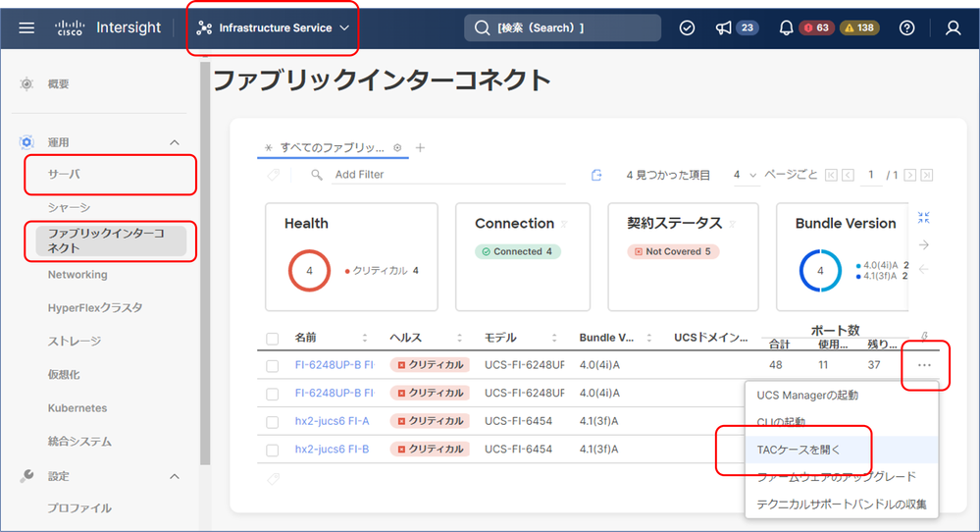
Task: Open the hamburger navigation menu
Action: [x=26, y=28]
